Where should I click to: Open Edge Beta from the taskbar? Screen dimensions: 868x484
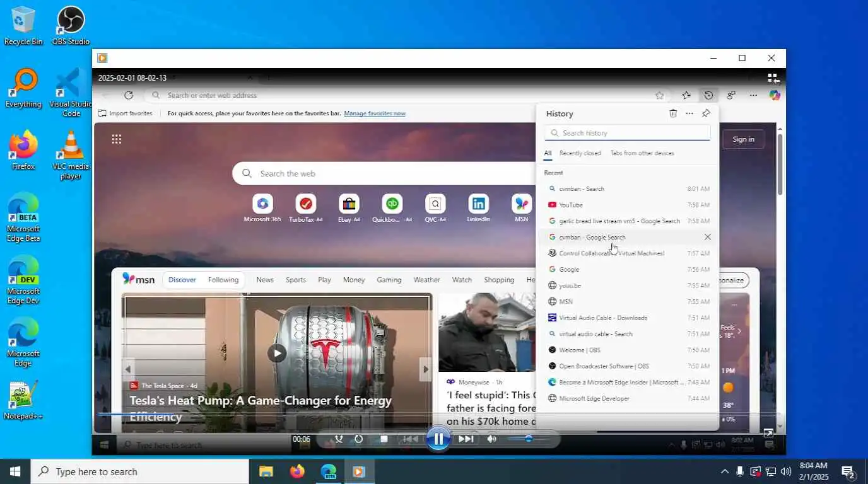[x=328, y=471]
